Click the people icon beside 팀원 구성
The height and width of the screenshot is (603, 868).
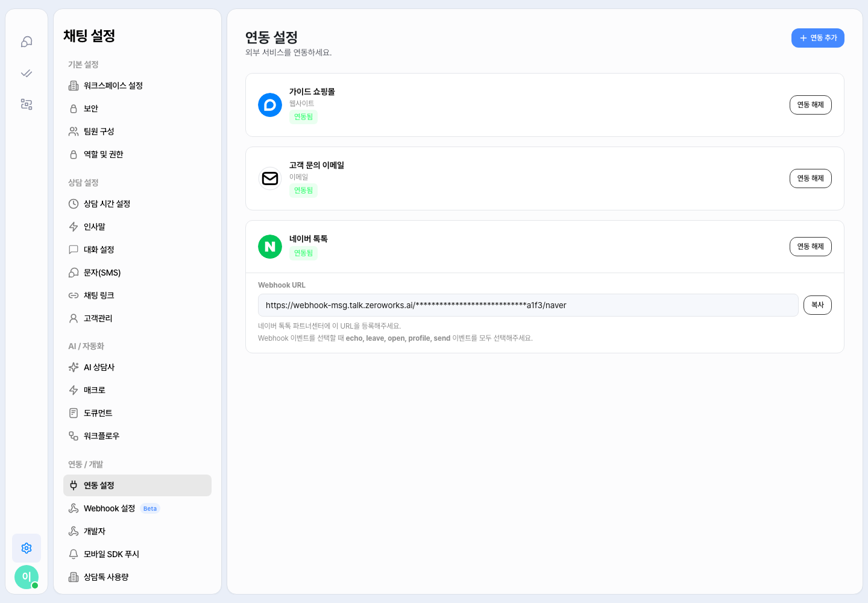click(74, 131)
